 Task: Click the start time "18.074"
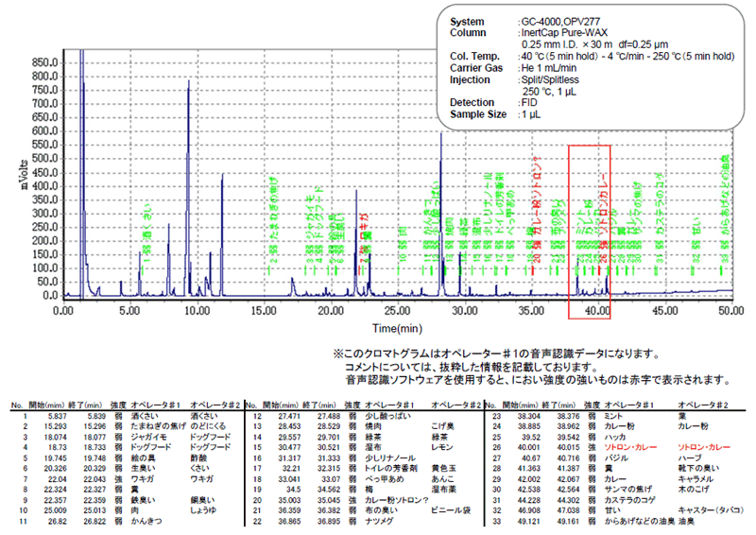tap(57, 437)
